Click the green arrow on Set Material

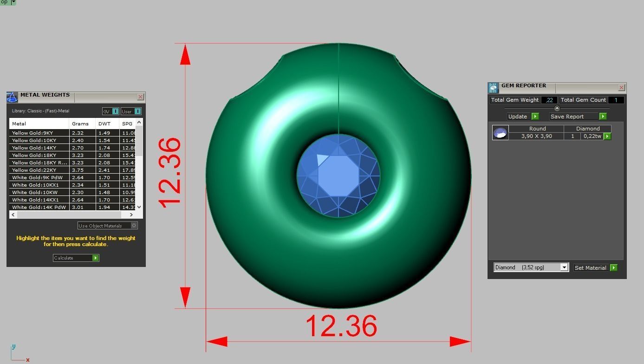[614, 268]
